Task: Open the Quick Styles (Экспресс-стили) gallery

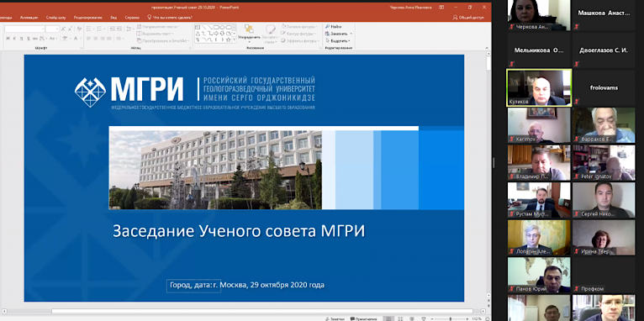Action: pos(271,34)
